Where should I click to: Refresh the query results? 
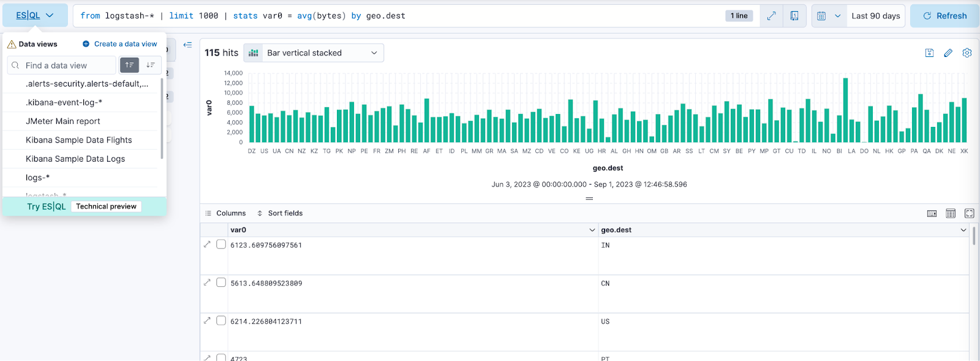click(944, 16)
